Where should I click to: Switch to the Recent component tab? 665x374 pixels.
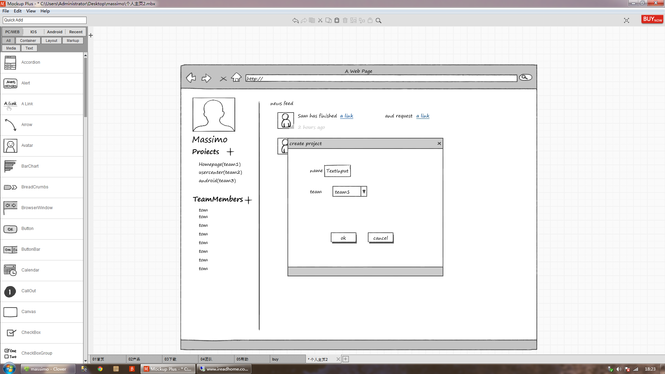pos(76,32)
